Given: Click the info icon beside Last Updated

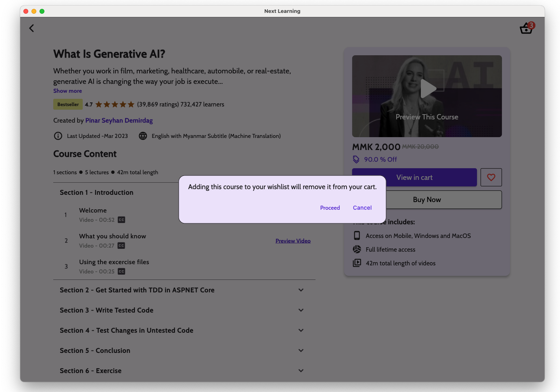Looking at the screenshot, I should pyautogui.click(x=58, y=136).
